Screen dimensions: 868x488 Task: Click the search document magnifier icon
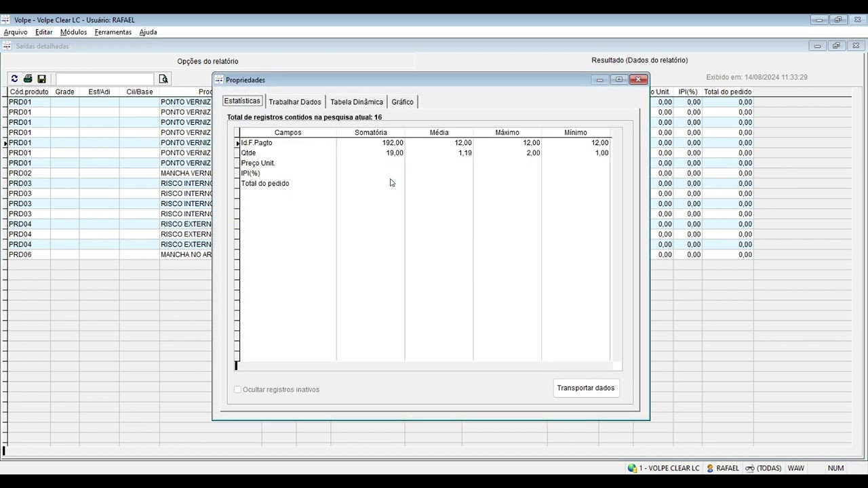163,79
